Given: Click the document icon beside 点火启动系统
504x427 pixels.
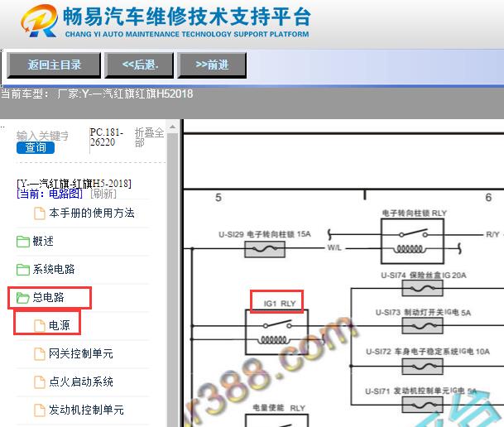Looking at the screenshot, I should point(40,381).
